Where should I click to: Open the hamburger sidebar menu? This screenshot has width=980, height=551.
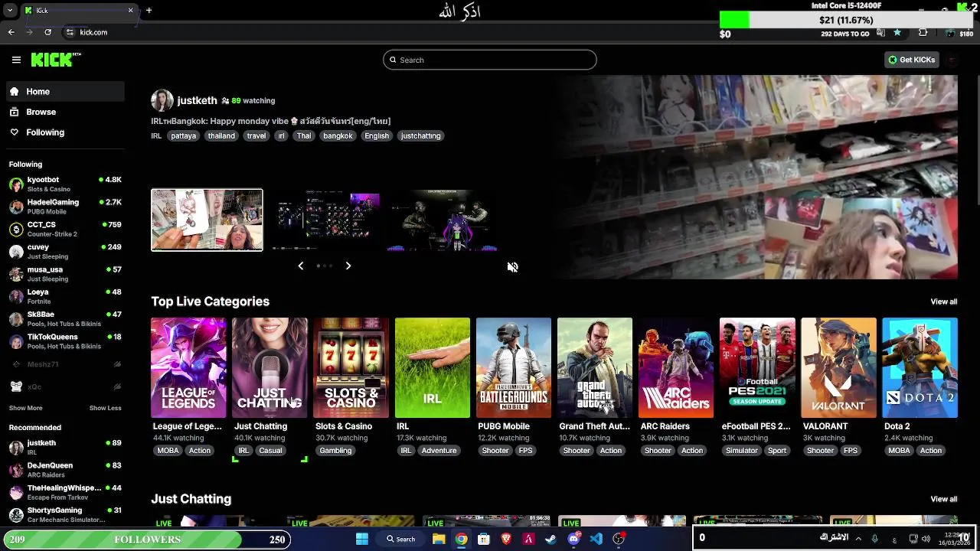click(16, 60)
